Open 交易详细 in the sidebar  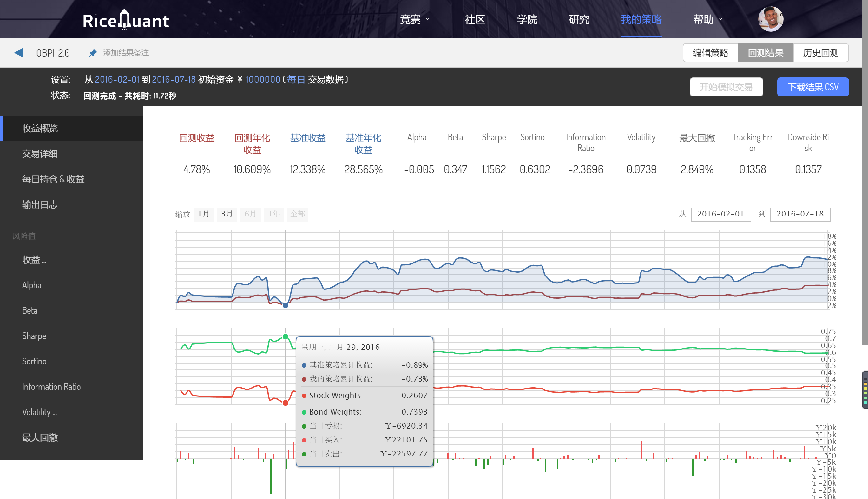[x=40, y=154]
